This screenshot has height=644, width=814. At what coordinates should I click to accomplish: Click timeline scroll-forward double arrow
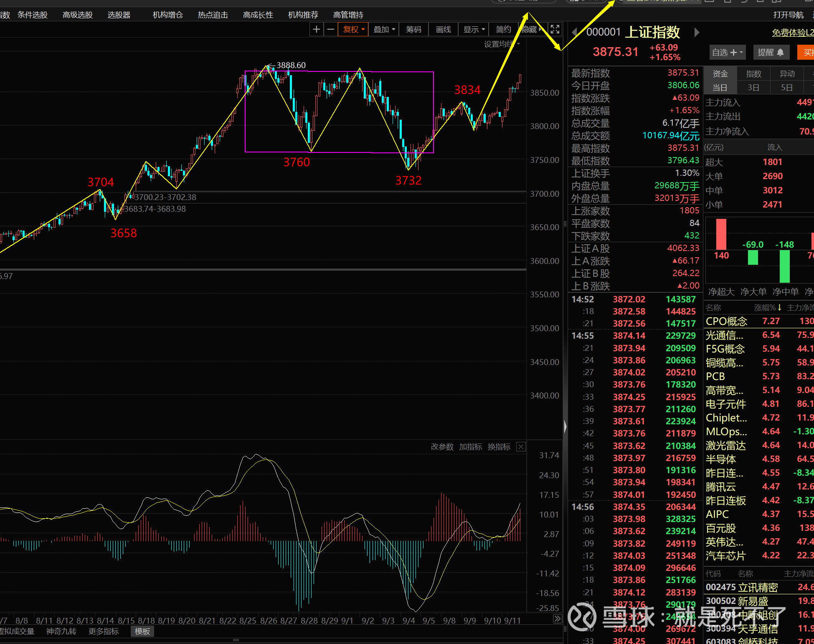click(557, 619)
